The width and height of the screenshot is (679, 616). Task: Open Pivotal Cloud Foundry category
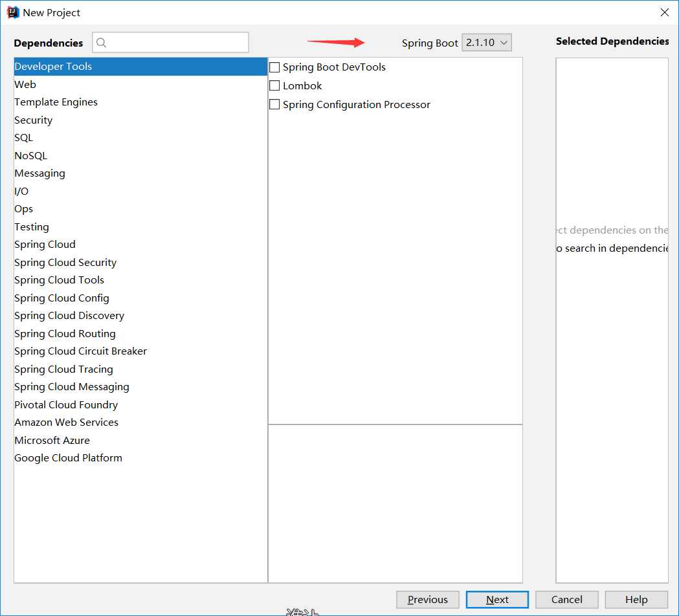pos(140,404)
